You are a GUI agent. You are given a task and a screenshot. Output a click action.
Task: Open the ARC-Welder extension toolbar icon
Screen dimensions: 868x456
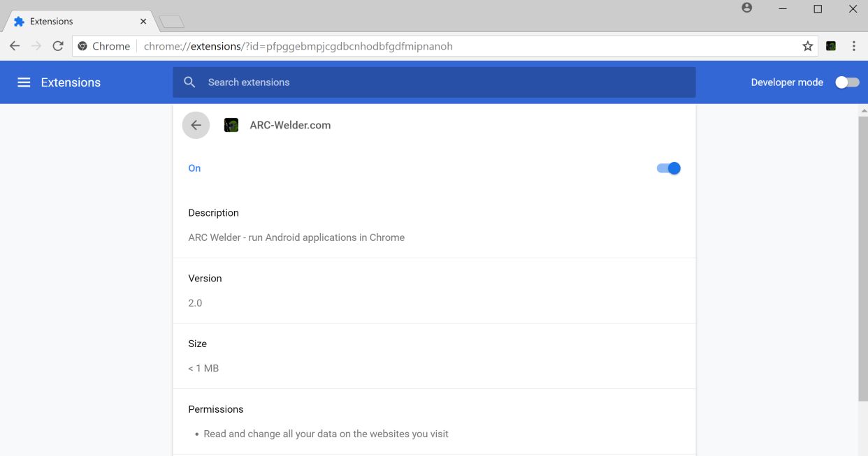pyautogui.click(x=831, y=46)
